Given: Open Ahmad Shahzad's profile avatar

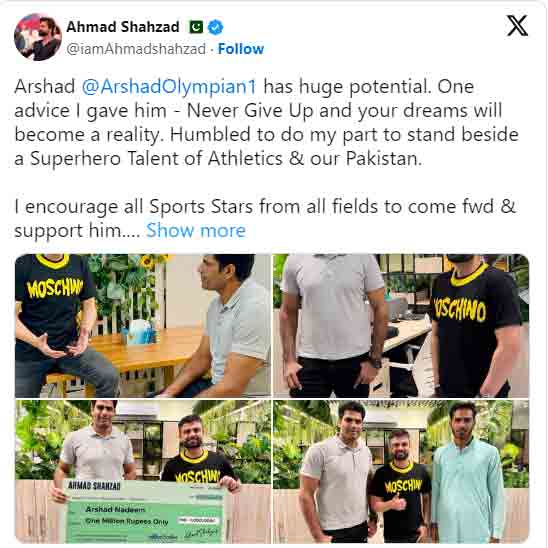Looking at the screenshot, I should (38, 37).
